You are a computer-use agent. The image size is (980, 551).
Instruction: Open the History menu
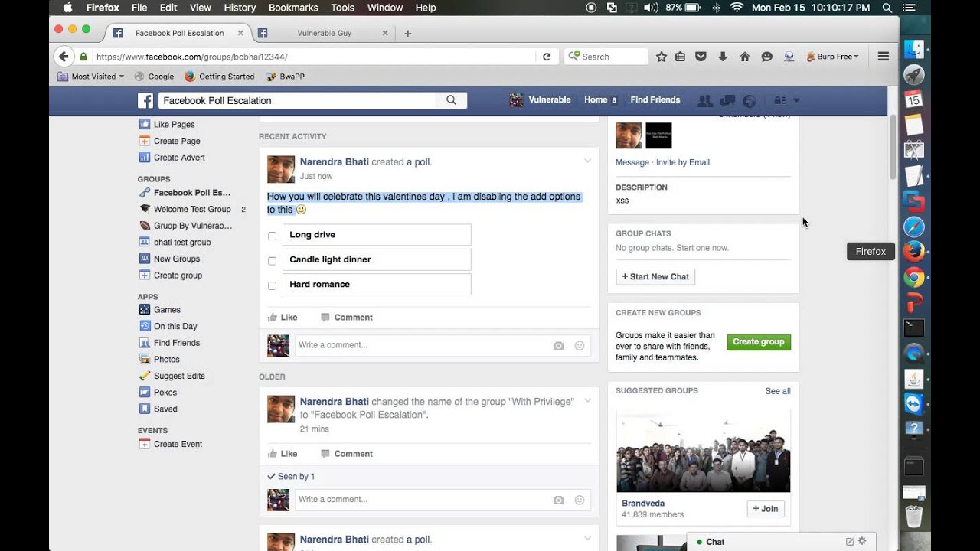click(x=240, y=8)
